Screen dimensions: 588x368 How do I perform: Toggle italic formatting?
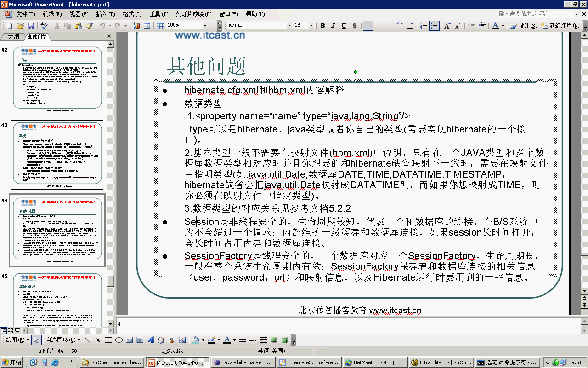click(x=333, y=26)
